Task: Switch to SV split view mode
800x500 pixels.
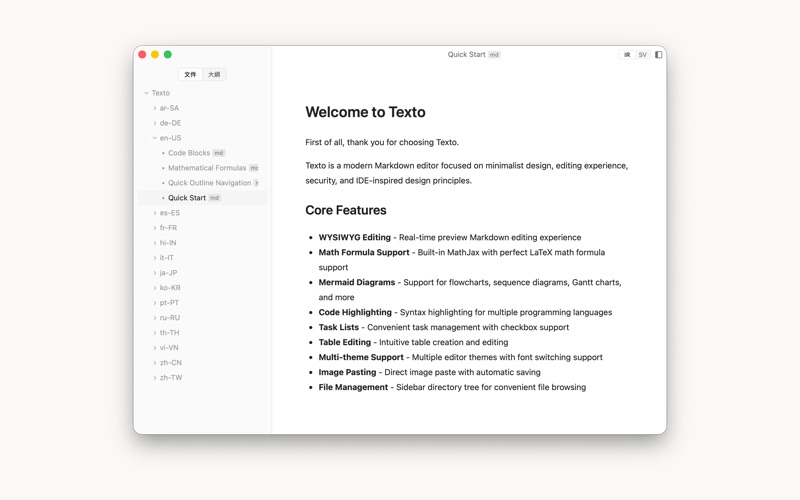Action: 642,55
